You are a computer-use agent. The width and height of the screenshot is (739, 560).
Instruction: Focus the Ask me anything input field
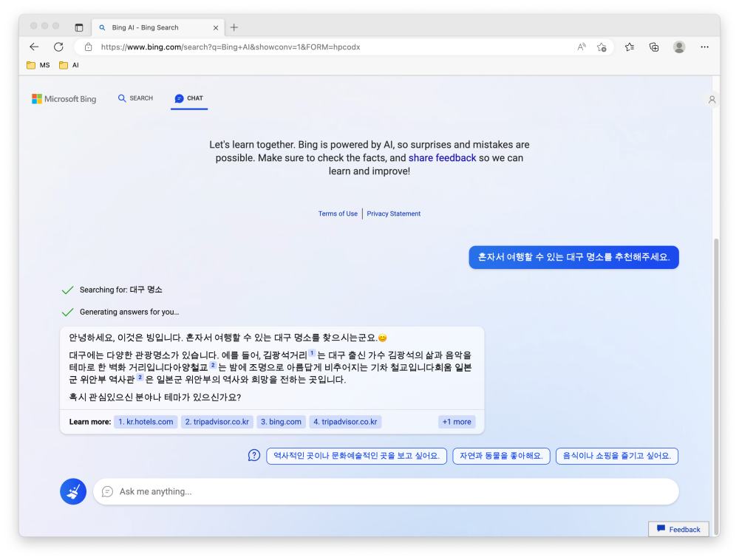386,491
